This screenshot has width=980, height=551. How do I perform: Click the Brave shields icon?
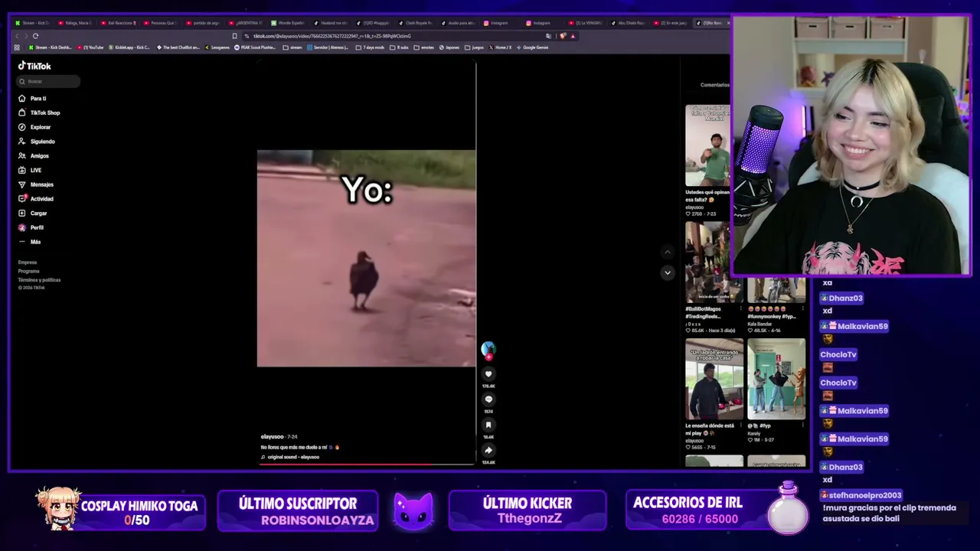(x=563, y=36)
